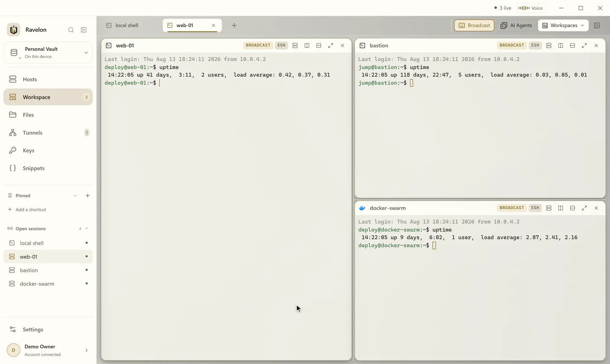Go to Tunnels in sidebar
The width and height of the screenshot is (610, 364).
coord(48,132)
